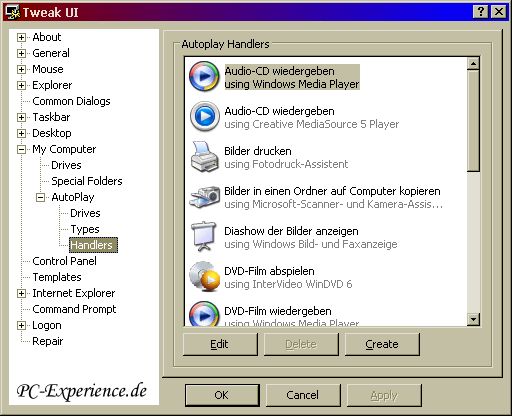Click the slideshow projector screen icon
Viewport: 512px width, 416px height.
(204, 236)
